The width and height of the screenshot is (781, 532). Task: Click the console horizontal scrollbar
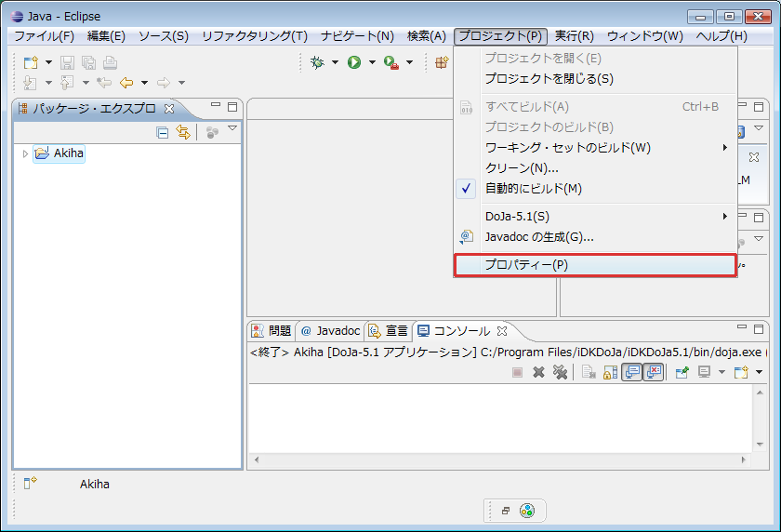click(502, 460)
